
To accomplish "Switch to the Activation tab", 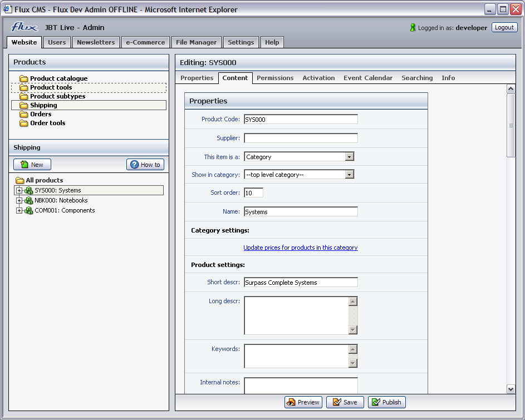I will click(x=318, y=78).
